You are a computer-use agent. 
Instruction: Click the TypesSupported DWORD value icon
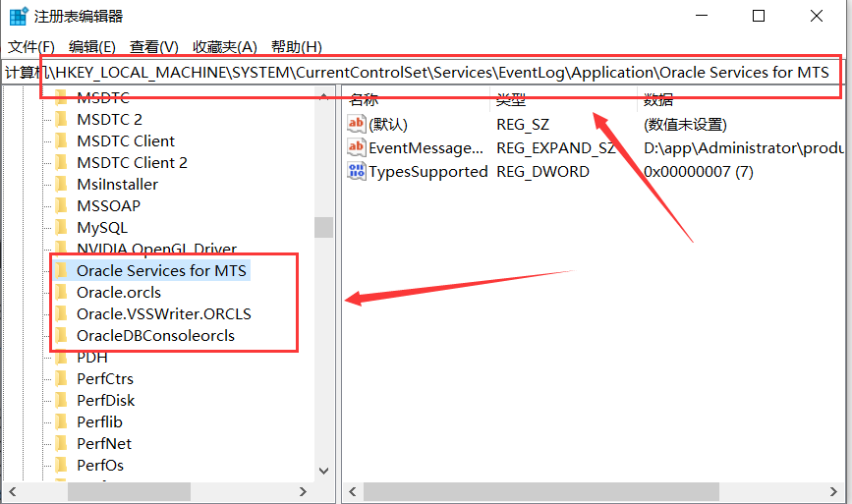click(x=357, y=172)
